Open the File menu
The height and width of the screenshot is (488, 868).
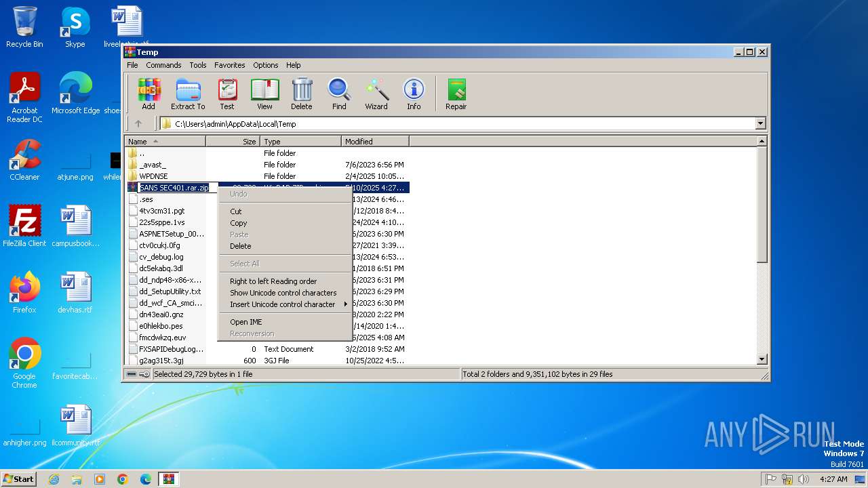coord(132,65)
